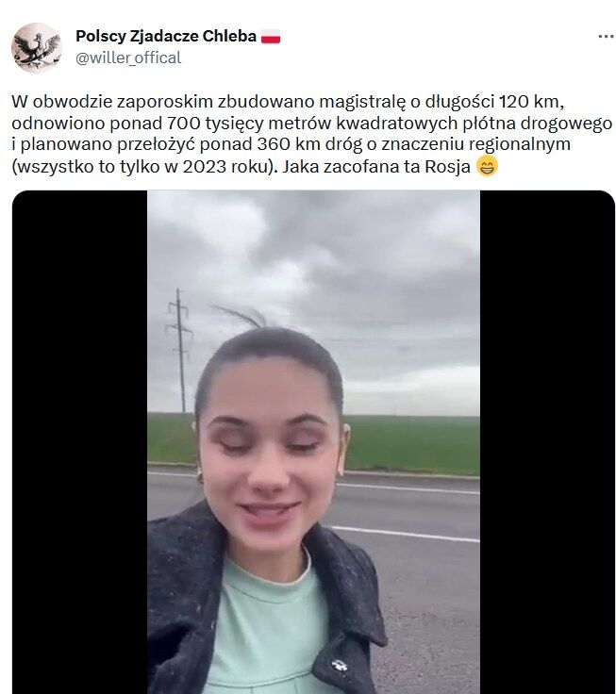Click the Polish flag emoji beside the name
616x694 pixels.
coord(271,36)
